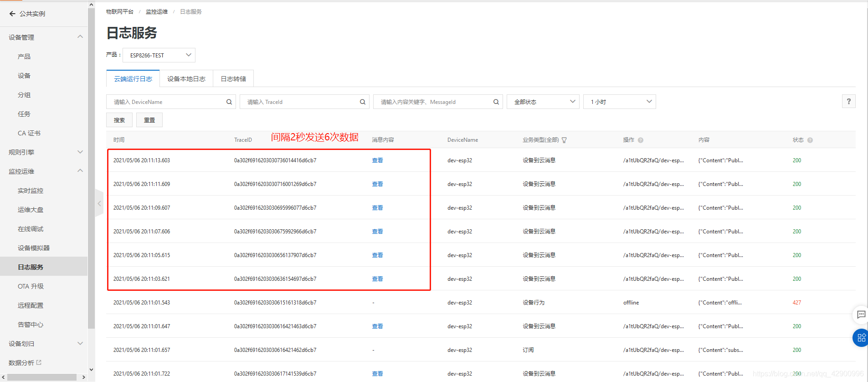868x382 pixels.
Task: Switch to the 云端运行日志 tab
Action: coord(133,78)
